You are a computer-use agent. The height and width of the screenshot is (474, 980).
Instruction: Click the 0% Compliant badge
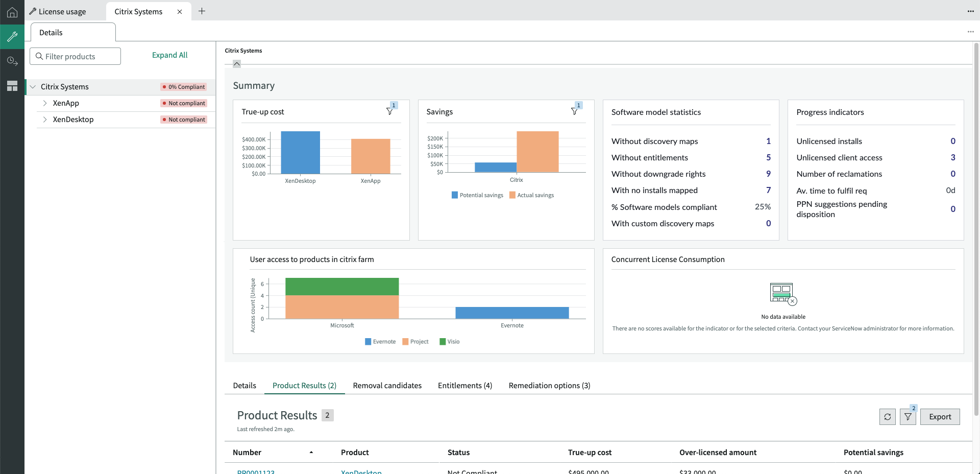point(184,87)
